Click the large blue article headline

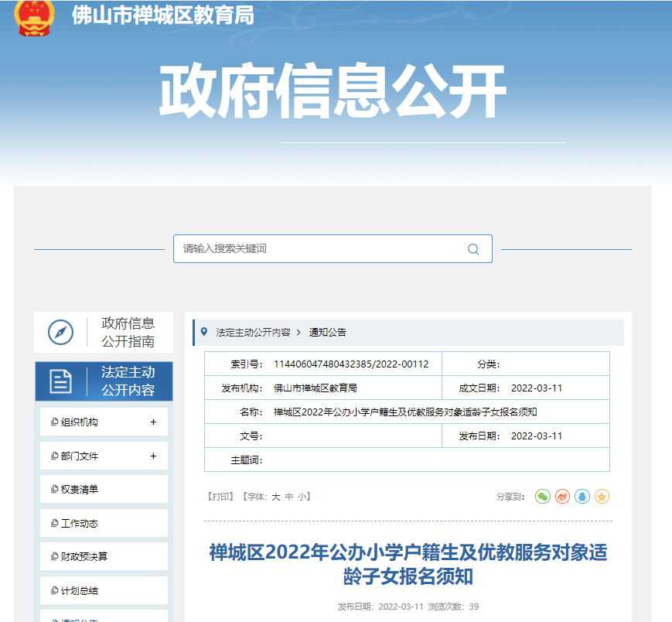(408, 564)
